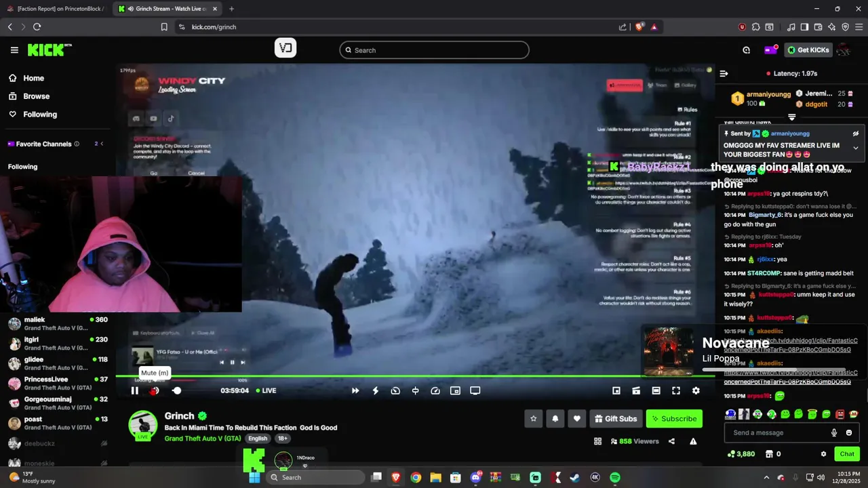Show hidden system tray icons
868x488 pixels.
coord(766,477)
